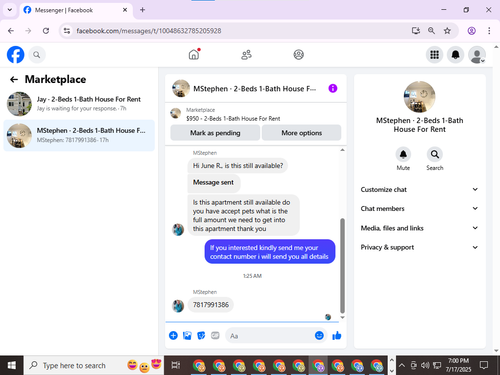Open the Friends icon in top navigation
500x375 pixels.
[x=246, y=55]
